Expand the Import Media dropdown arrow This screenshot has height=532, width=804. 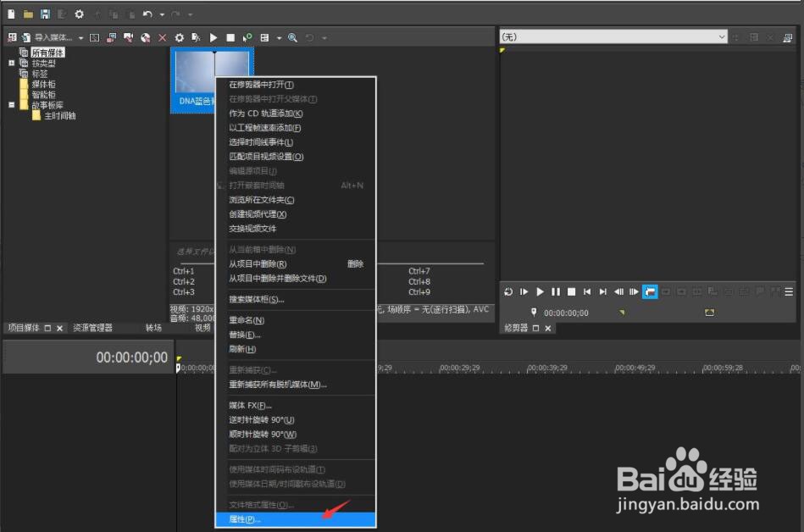(80, 37)
